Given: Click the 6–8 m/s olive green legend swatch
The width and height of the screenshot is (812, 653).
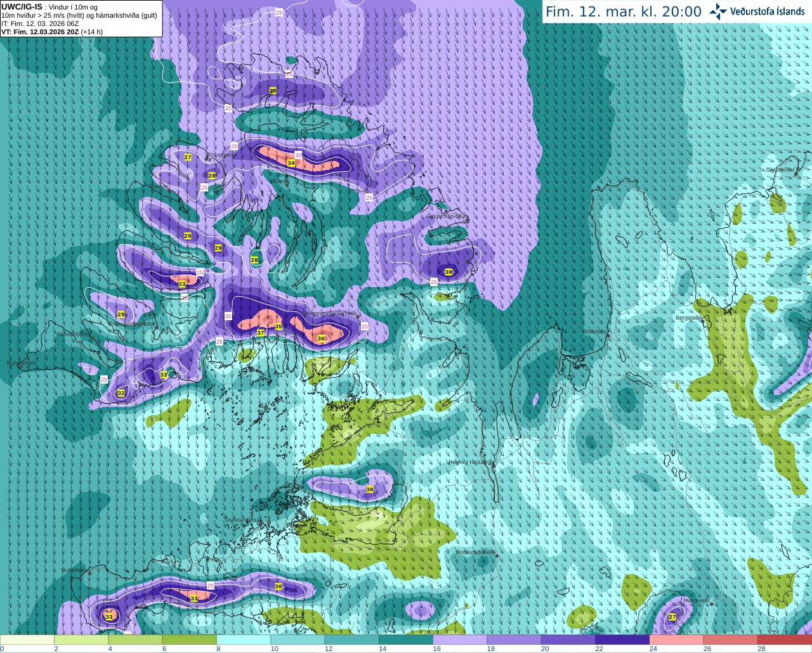Looking at the screenshot, I should pyautogui.click(x=190, y=640).
